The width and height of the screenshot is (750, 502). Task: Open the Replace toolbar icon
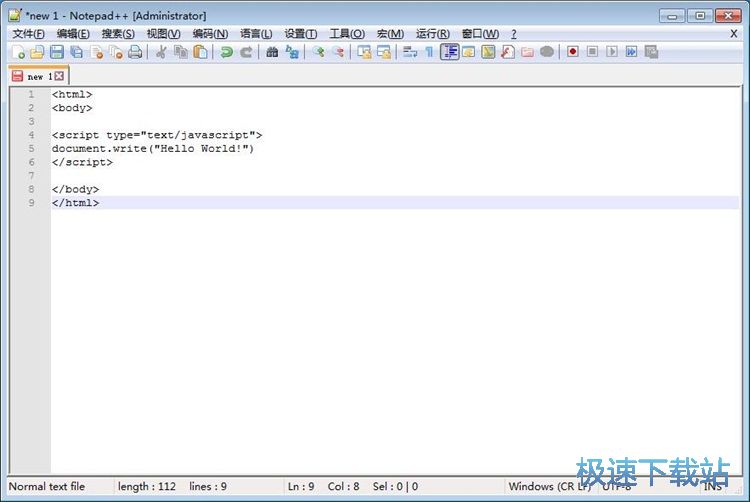tap(292, 52)
